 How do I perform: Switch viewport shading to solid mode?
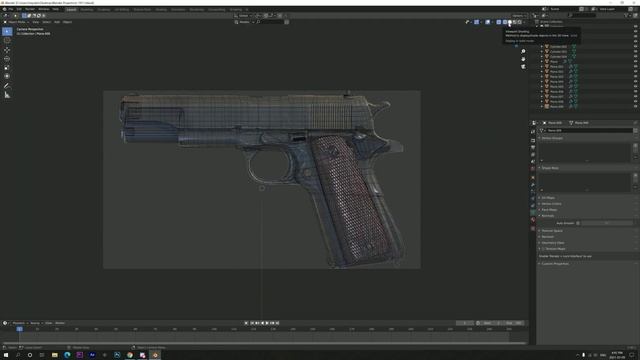click(x=510, y=22)
